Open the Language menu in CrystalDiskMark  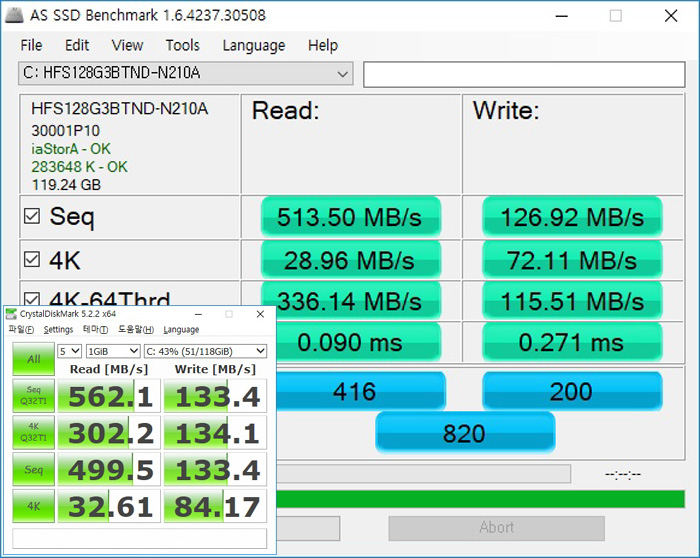181,329
